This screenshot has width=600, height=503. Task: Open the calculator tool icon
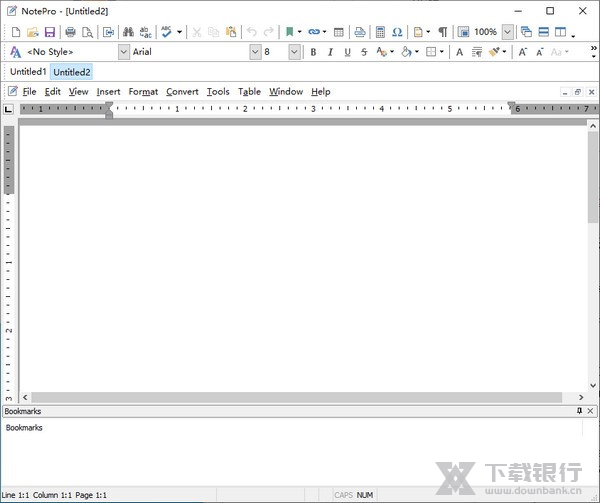(380, 32)
